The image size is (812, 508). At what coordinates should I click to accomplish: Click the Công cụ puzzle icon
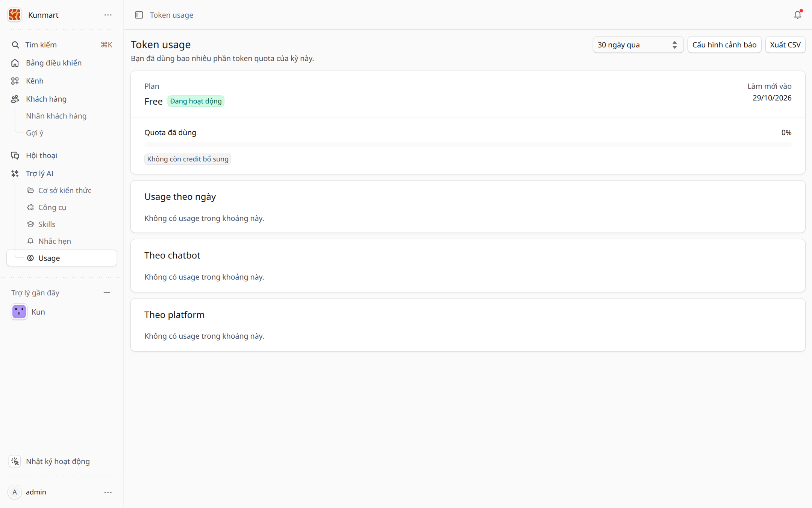(x=30, y=207)
